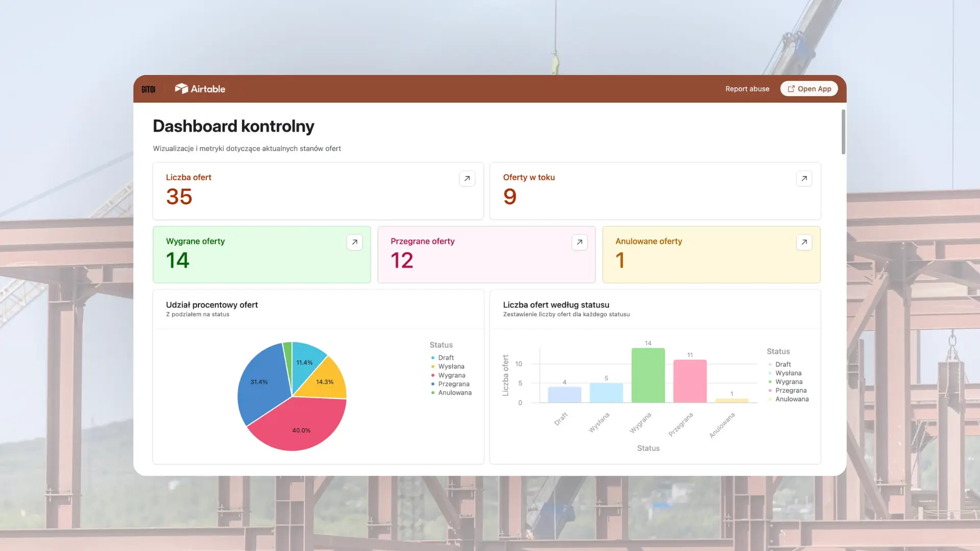Toggle Wygrana in the bar chart legend
Screen dimensions: 980x551
[788, 381]
